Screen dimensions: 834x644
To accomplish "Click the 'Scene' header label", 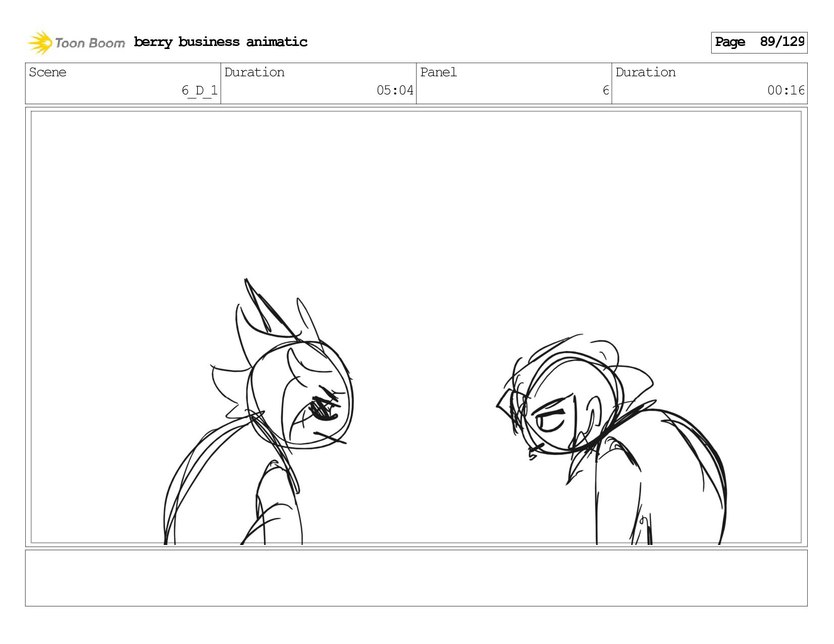I will click(48, 72).
